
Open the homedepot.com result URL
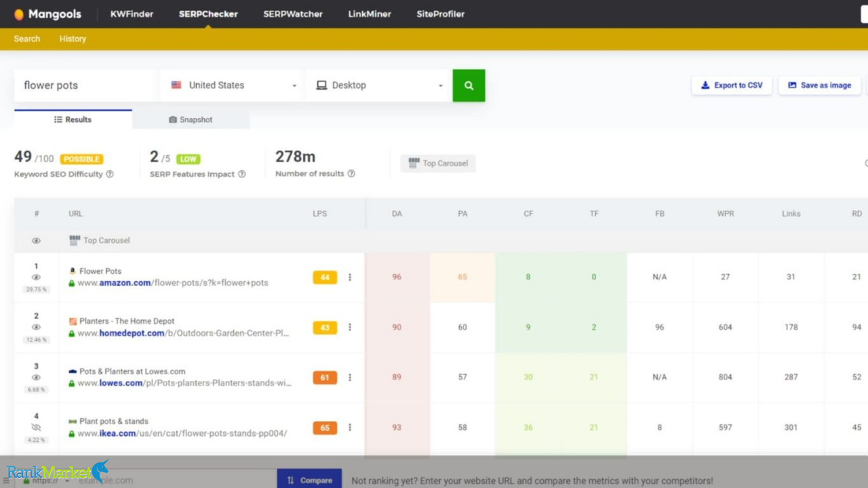[x=183, y=333]
